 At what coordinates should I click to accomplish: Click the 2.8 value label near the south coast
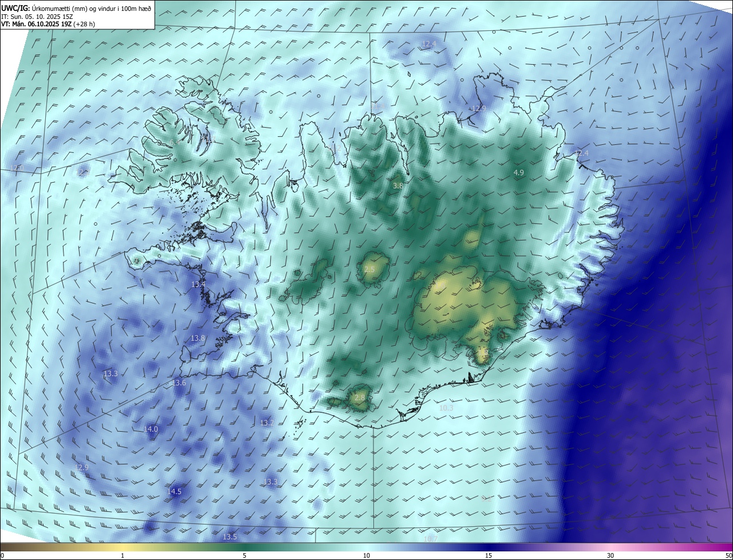[360, 397]
